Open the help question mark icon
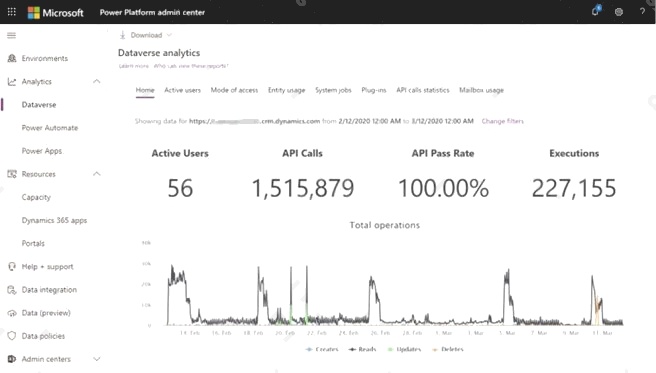 coord(642,12)
